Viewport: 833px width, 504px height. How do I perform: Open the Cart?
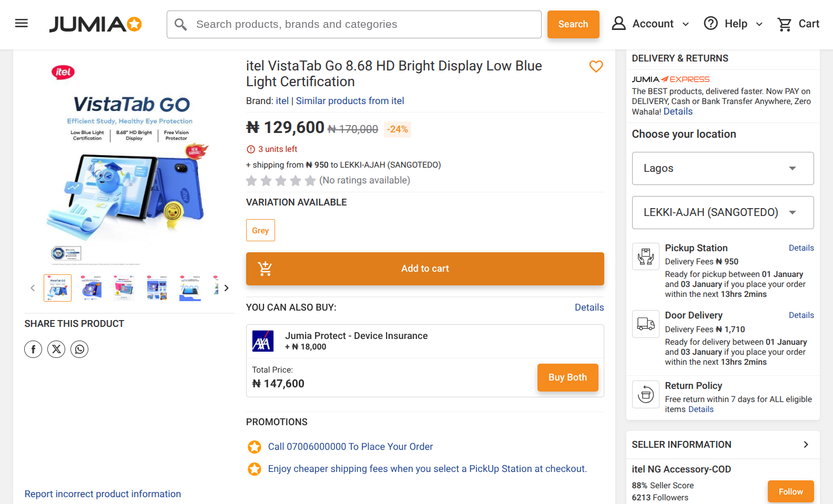798,24
